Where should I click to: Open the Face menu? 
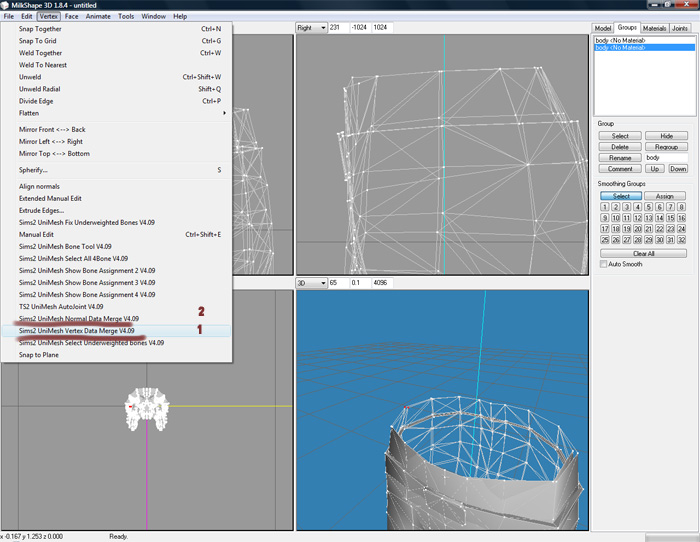tap(71, 16)
